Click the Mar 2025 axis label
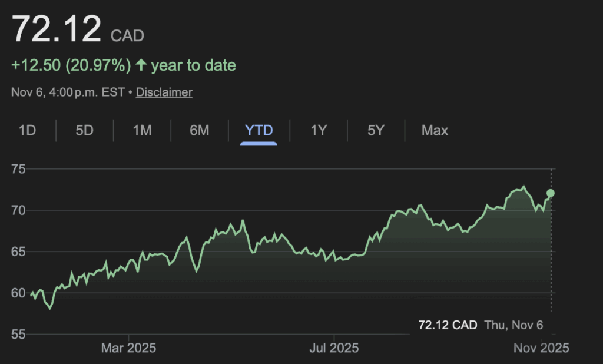This screenshot has height=364, width=603. pos(128,348)
